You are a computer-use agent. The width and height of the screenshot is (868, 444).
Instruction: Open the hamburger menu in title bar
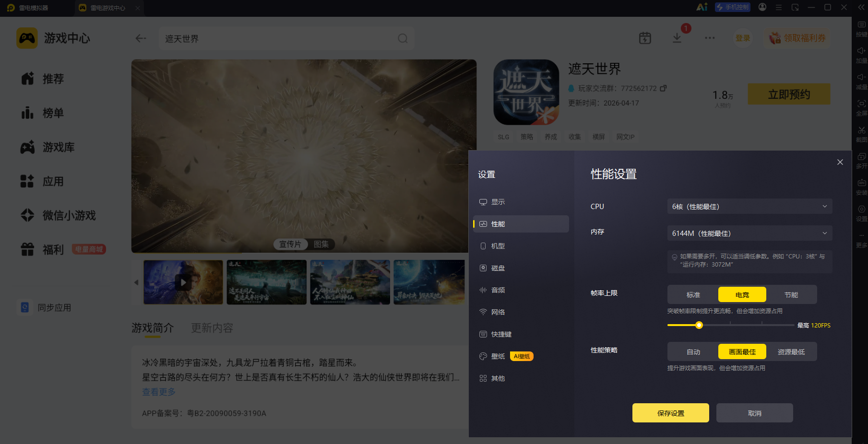click(779, 7)
